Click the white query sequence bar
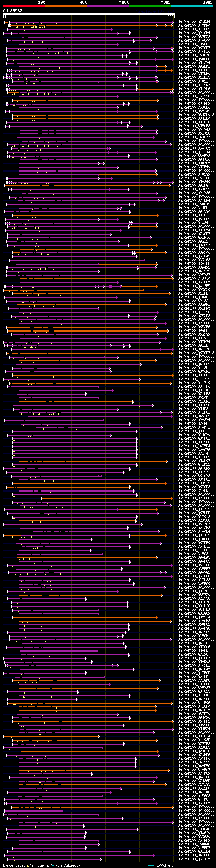The height and width of the screenshot is (868, 216). point(89,14)
